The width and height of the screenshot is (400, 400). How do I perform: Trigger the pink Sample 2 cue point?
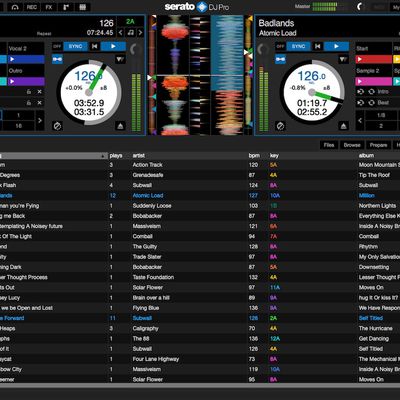[374, 81]
